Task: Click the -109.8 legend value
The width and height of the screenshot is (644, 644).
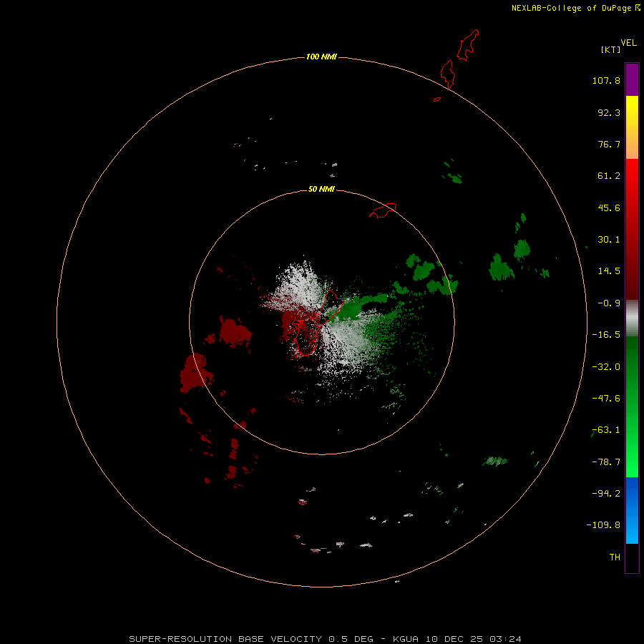Action: pos(604,525)
